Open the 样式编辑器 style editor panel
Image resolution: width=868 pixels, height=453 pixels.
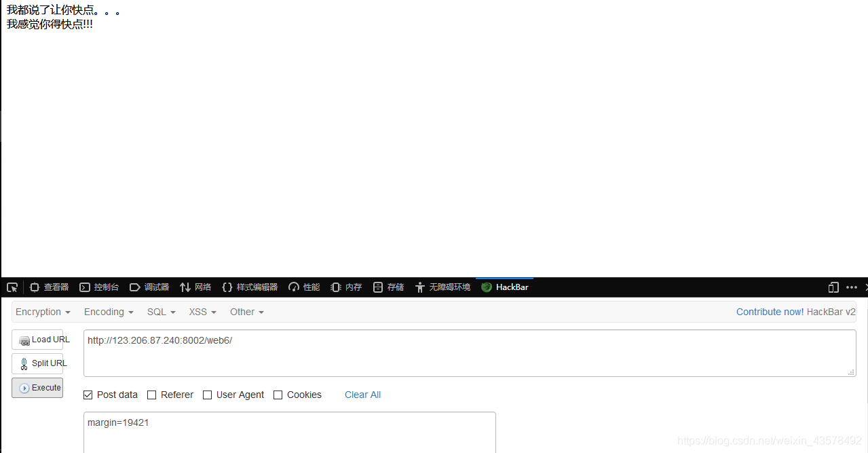tap(250, 287)
